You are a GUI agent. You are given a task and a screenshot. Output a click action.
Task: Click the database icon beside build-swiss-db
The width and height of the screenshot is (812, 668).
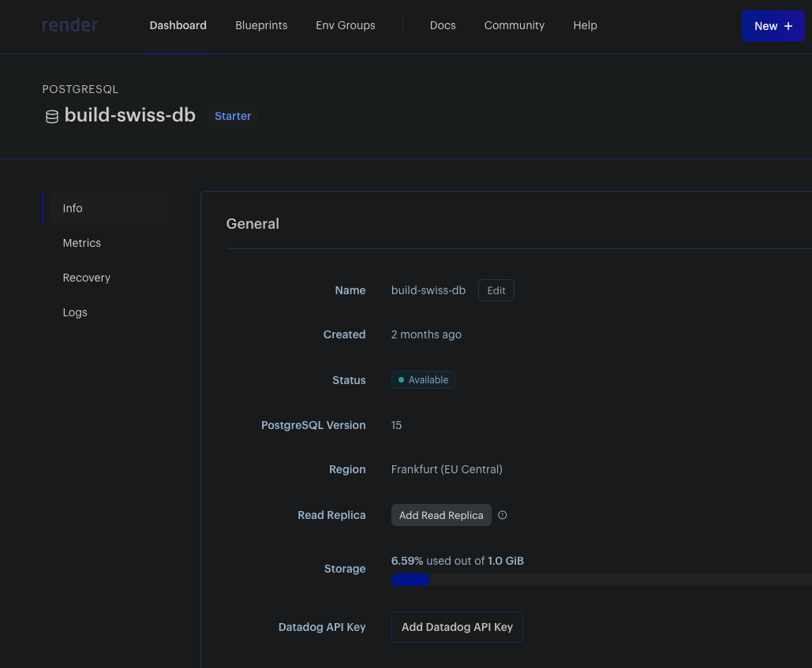click(52, 117)
